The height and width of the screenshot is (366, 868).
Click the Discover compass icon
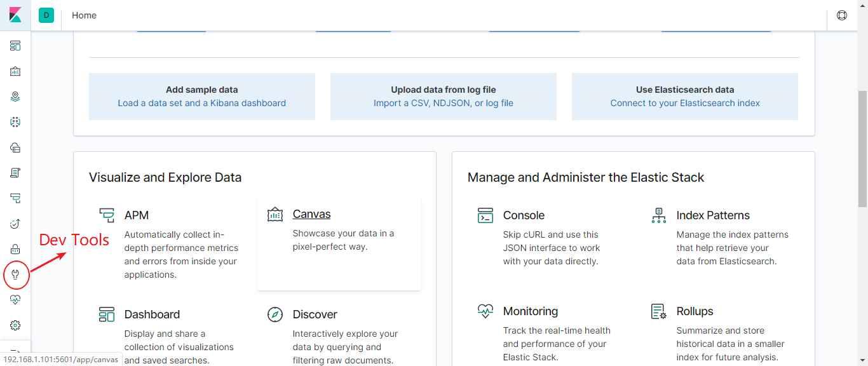(275, 314)
